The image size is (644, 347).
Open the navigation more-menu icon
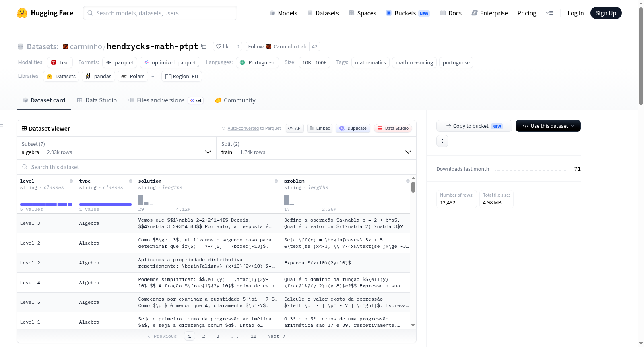click(x=549, y=13)
